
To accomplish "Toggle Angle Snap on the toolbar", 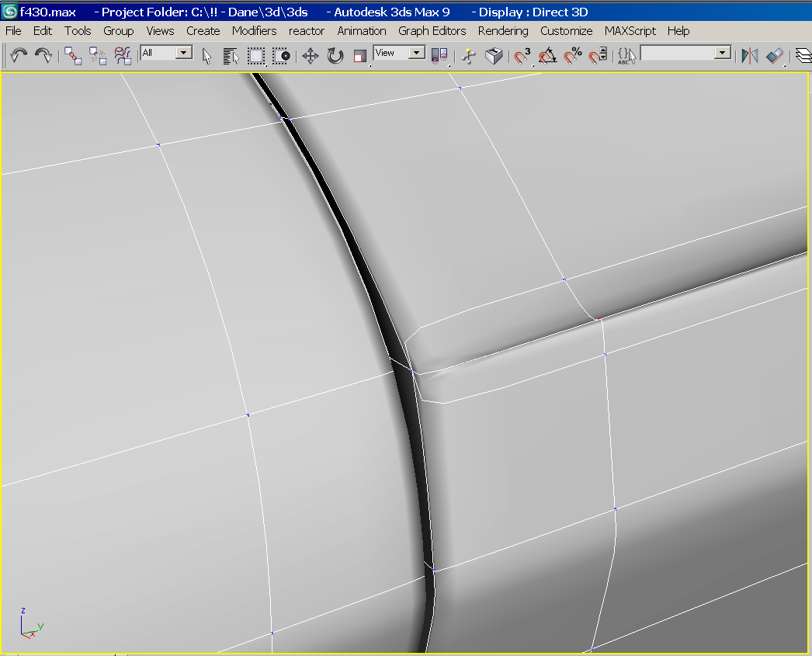I will point(548,55).
